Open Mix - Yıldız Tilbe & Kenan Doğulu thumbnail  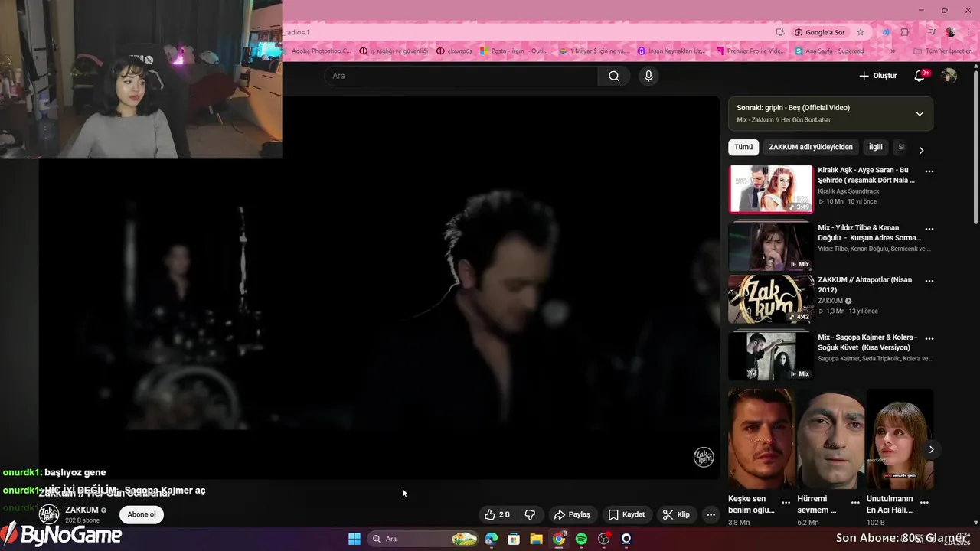pyautogui.click(x=771, y=246)
